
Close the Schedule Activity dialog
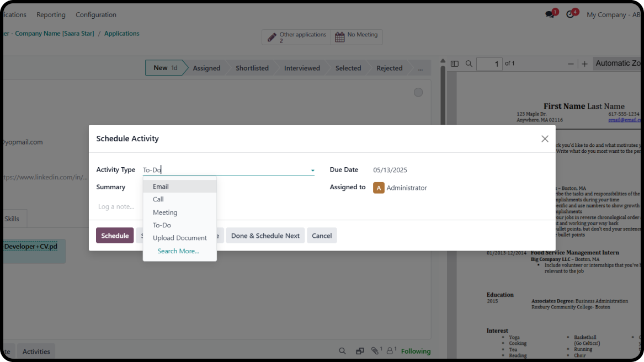click(545, 139)
